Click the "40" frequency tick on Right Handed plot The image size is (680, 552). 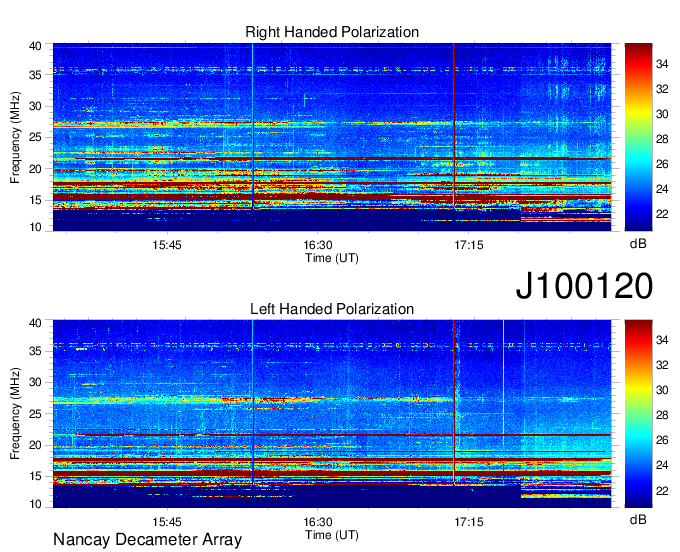[x=35, y=46]
